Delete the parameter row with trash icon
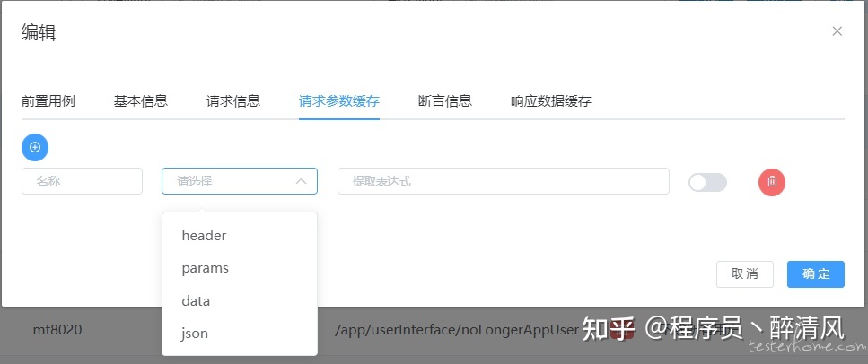868x364 pixels. point(772,182)
